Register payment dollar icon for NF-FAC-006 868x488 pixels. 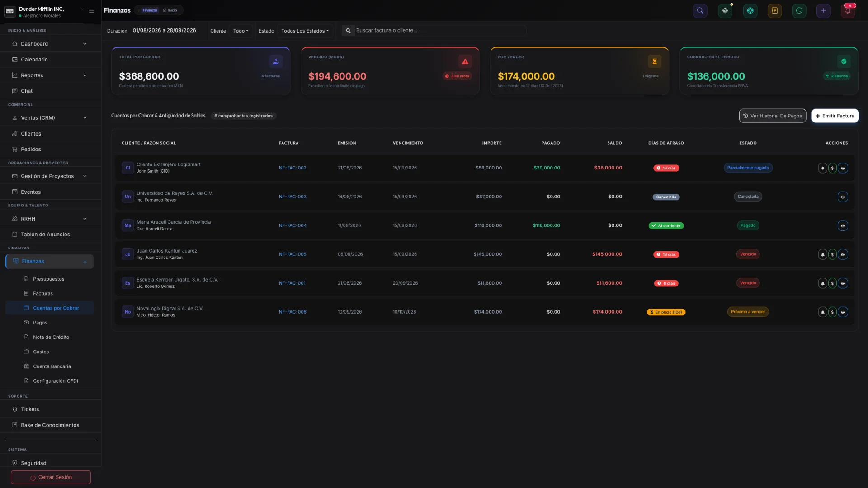pos(832,312)
